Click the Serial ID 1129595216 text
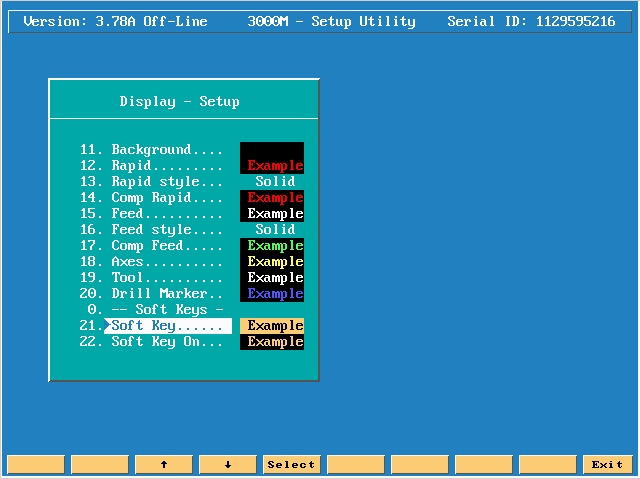Image resolution: width=640 pixels, height=479 pixels. pyautogui.click(x=531, y=21)
